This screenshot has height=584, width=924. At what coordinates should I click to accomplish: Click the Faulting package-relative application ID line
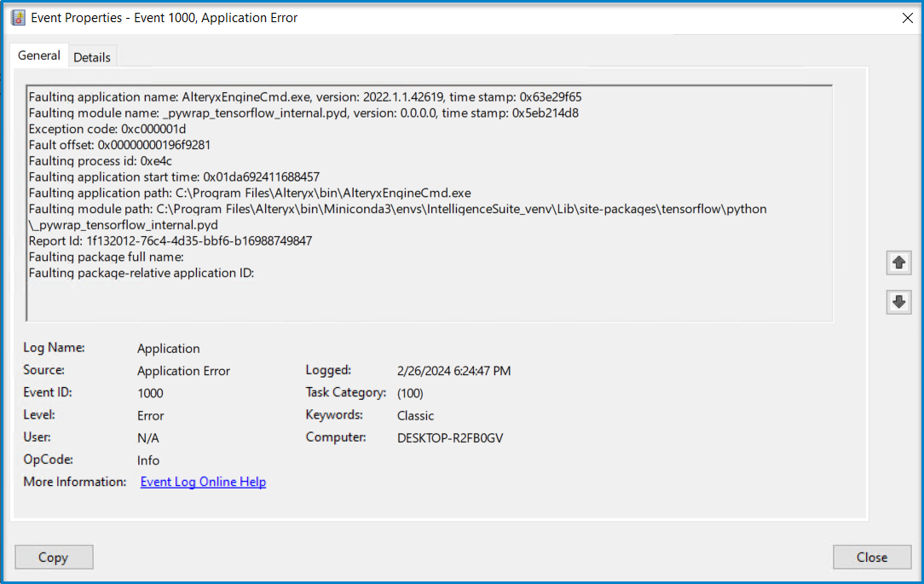click(x=141, y=273)
